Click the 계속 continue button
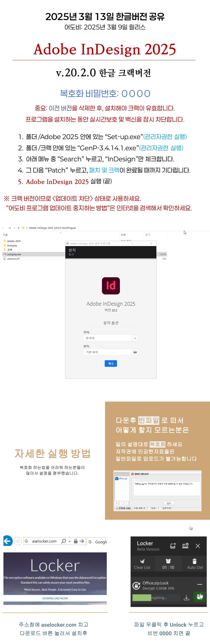The image size is (210, 644). (x=111, y=363)
